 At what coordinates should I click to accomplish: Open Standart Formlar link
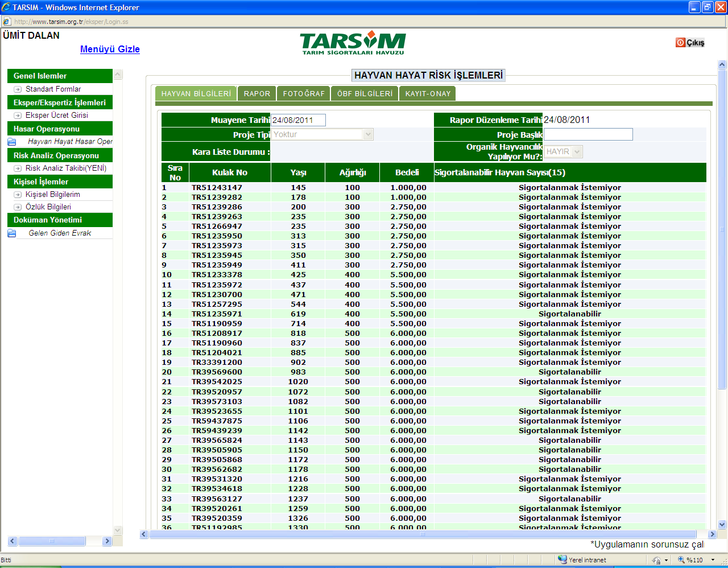point(53,89)
